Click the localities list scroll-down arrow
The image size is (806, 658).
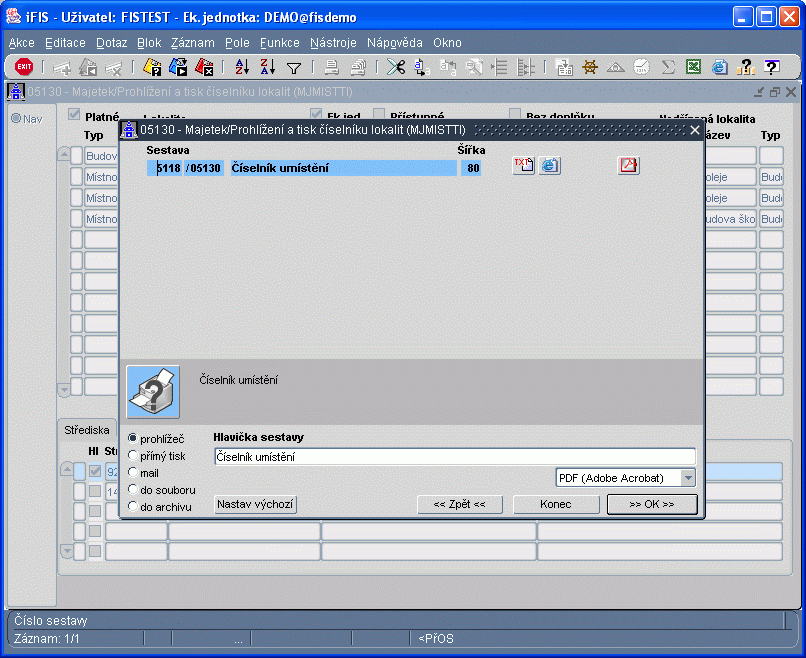tap(64, 390)
